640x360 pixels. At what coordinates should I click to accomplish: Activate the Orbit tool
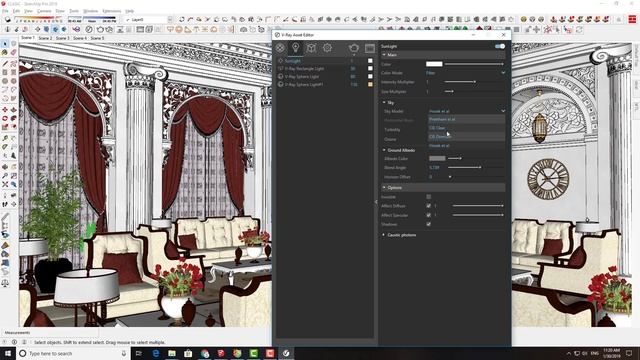point(5,167)
